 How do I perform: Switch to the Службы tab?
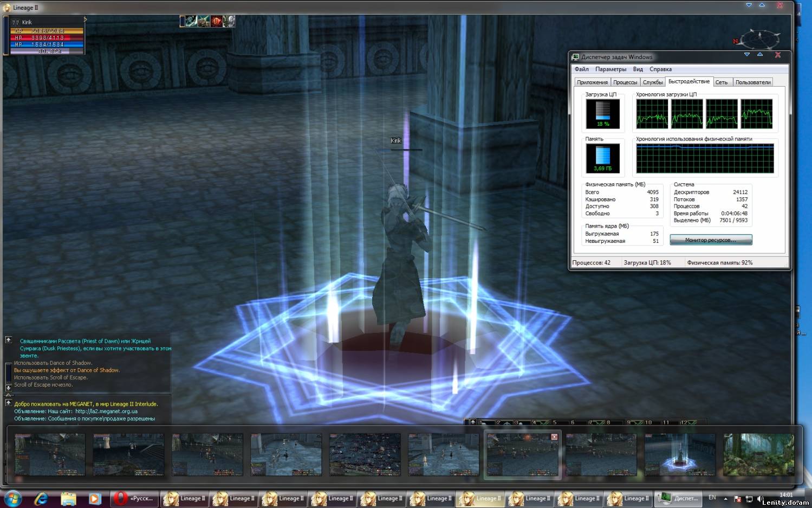coord(653,82)
